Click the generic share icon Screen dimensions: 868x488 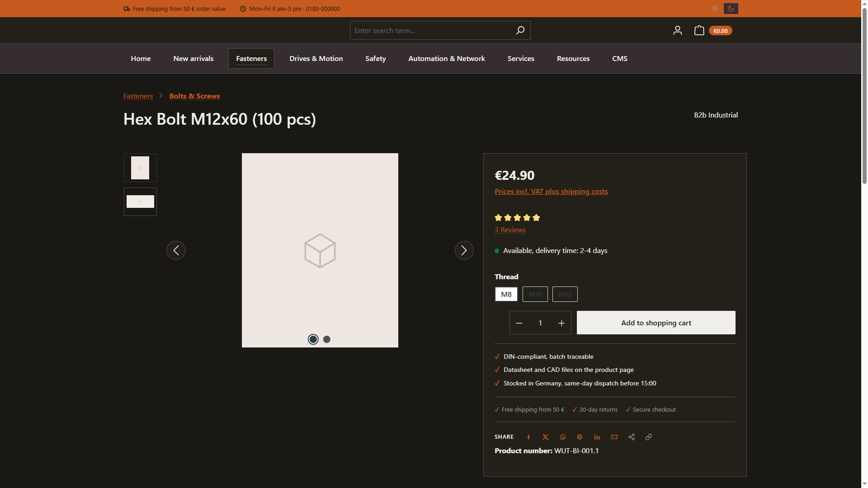(x=632, y=437)
